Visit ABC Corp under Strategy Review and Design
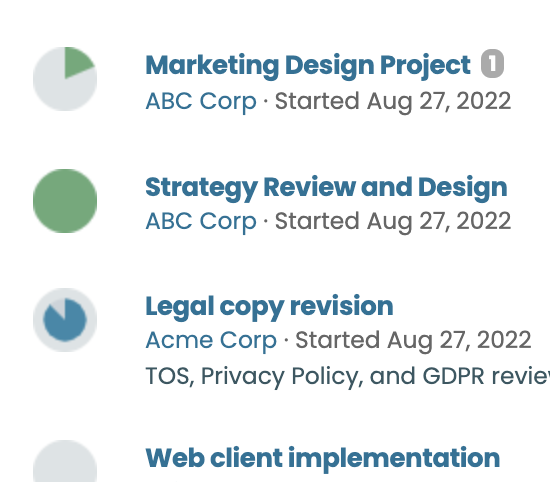 (201, 221)
